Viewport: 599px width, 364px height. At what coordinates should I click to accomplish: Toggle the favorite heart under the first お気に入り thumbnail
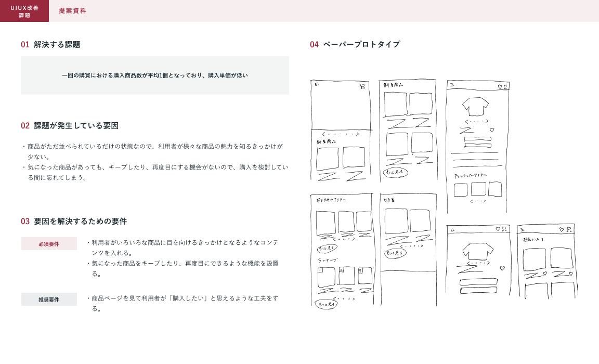pyautogui.click(x=544, y=274)
